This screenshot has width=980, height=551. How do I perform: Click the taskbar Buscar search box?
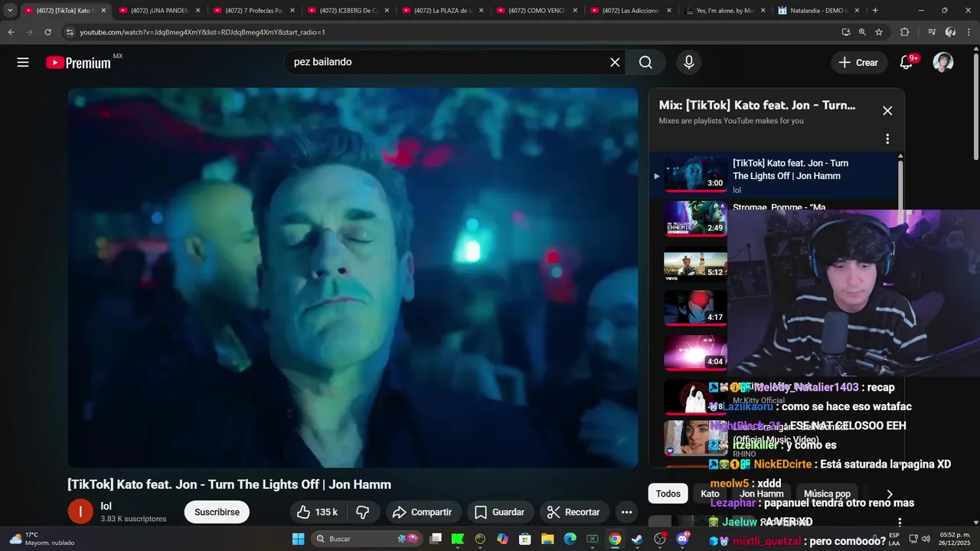[367, 539]
